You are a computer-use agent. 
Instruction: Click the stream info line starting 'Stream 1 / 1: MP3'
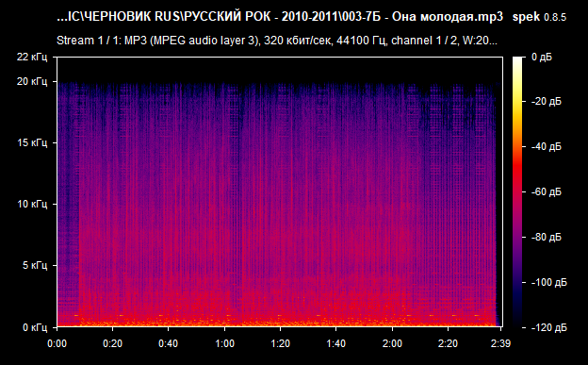(277, 41)
